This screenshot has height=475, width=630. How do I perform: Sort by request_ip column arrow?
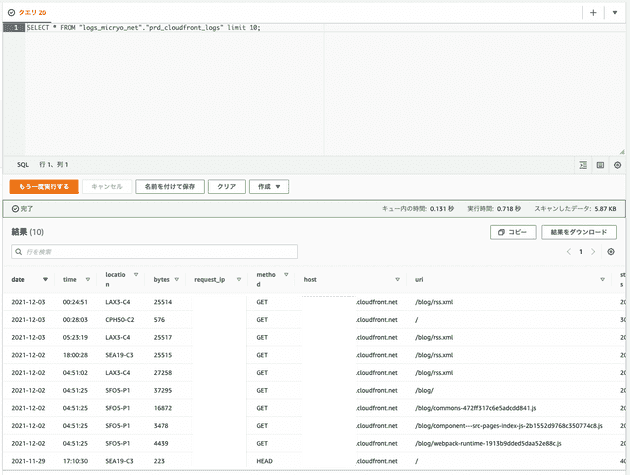tap(239, 279)
